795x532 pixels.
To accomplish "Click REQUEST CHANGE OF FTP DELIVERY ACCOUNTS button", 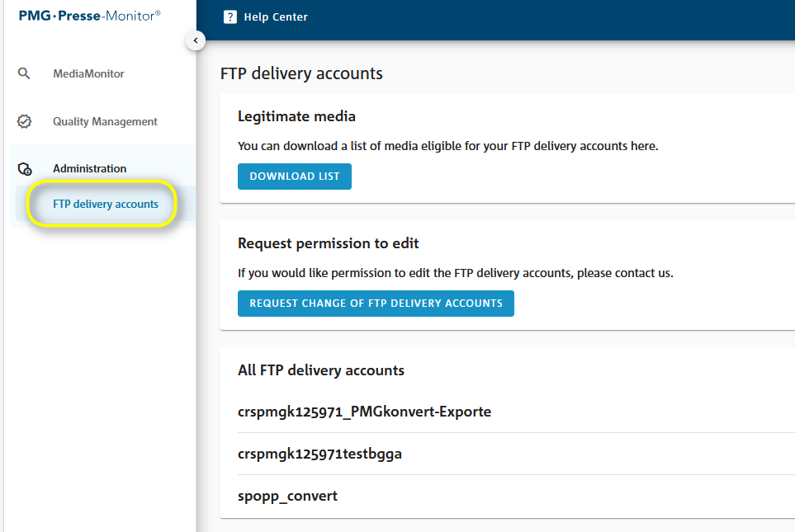I will [x=376, y=303].
